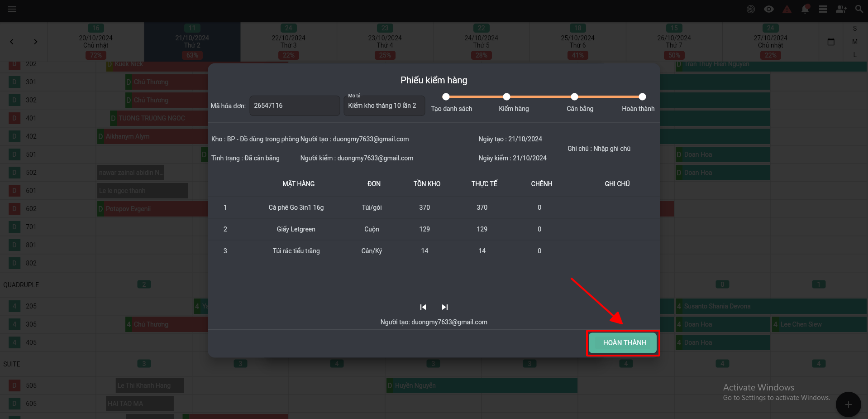
Task: Click the TỒN KHO column header
Action: pyautogui.click(x=427, y=184)
